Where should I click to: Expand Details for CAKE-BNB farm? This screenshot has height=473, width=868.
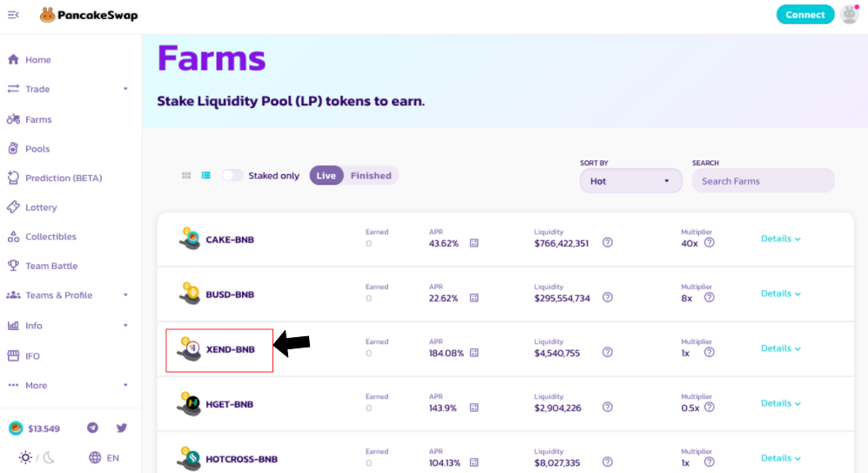(781, 239)
